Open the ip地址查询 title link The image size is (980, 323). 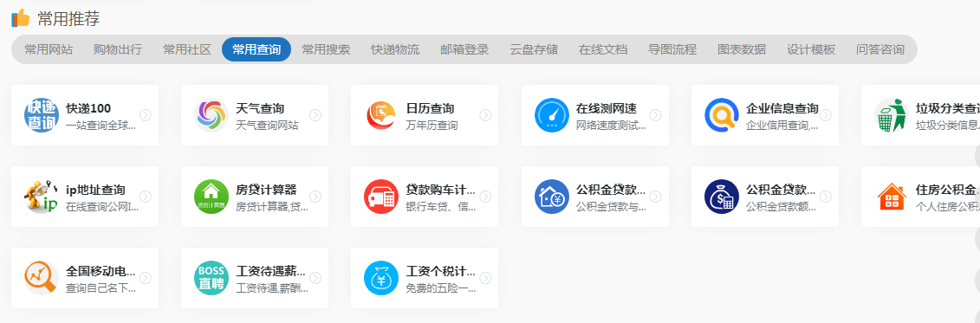tap(95, 190)
